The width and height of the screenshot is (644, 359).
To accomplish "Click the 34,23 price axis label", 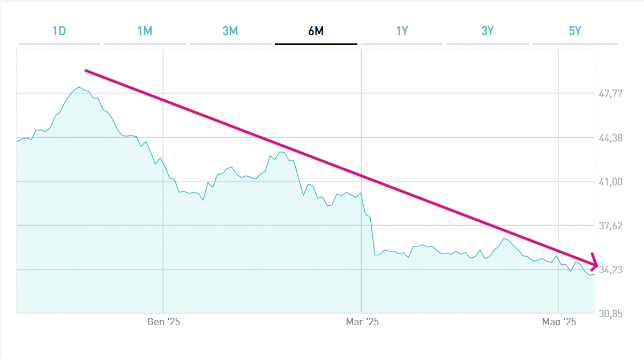I will (610, 270).
